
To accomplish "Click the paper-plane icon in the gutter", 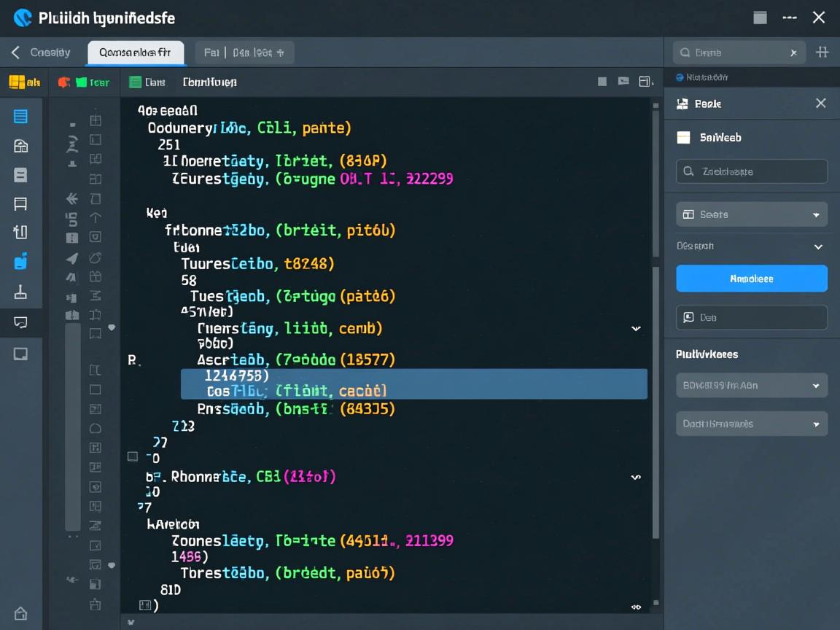I will (x=72, y=257).
